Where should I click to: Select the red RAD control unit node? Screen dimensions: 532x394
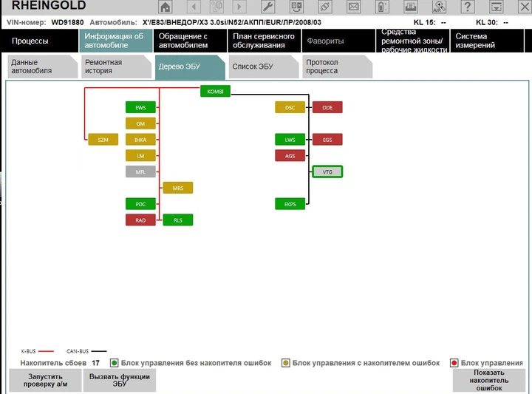click(x=140, y=220)
